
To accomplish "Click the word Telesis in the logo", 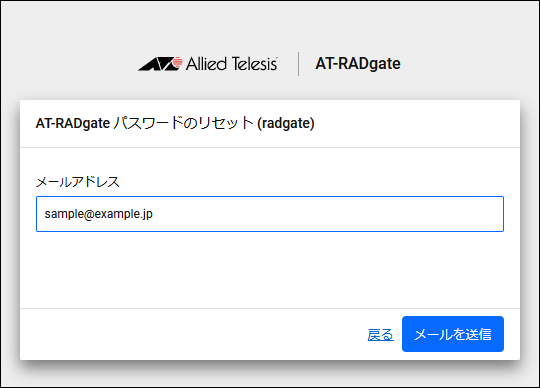I will click(255, 64).
